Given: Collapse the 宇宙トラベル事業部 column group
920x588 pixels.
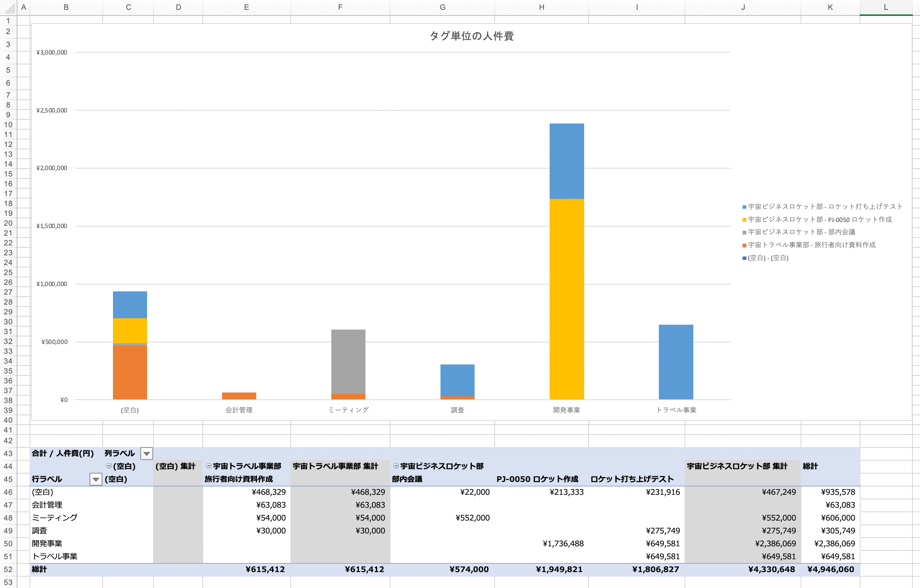Looking at the screenshot, I should pos(209,466).
